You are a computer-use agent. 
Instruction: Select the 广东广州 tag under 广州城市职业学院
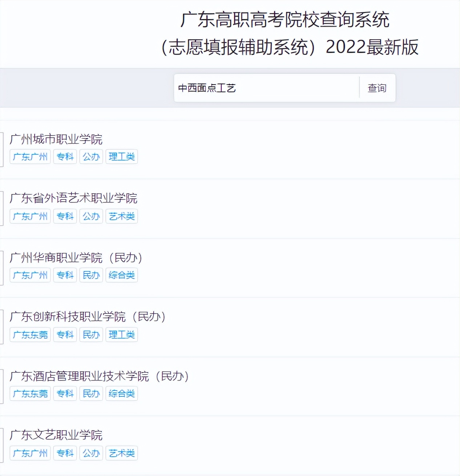click(x=30, y=156)
